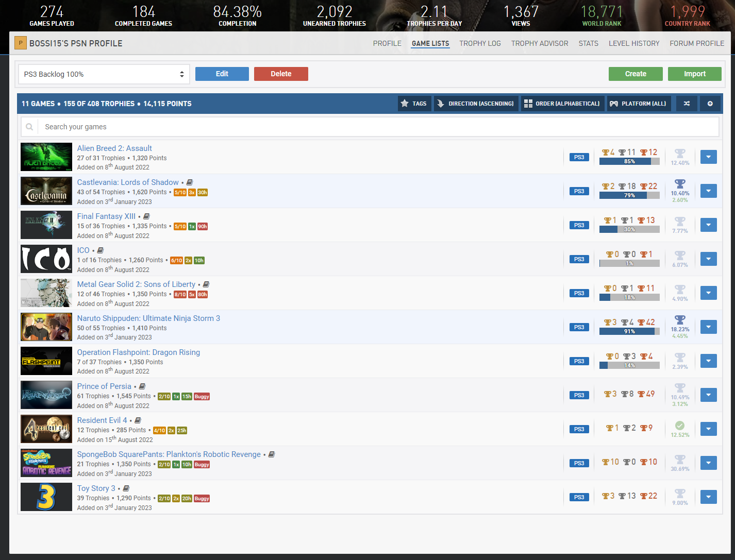This screenshot has height=560, width=735.
Task: Open Metal Gear Solid 2: Sons of Liberty link
Action: click(x=136, y=284)
